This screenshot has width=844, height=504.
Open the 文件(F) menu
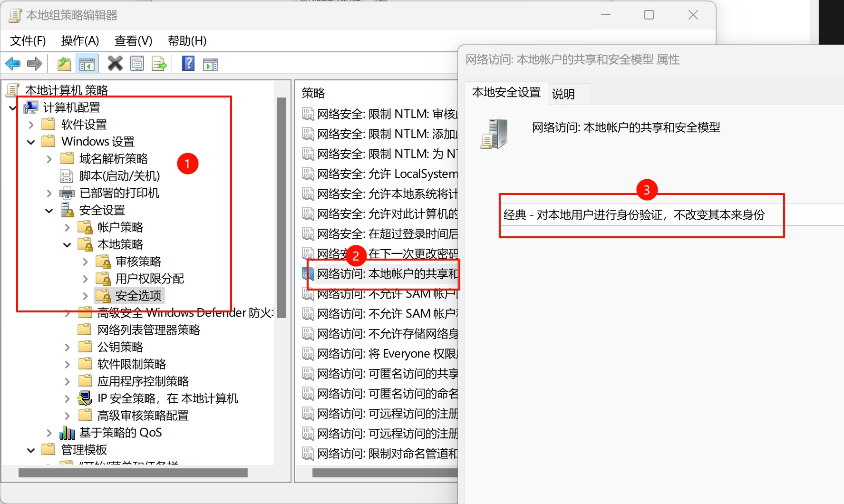pos(28,41)
